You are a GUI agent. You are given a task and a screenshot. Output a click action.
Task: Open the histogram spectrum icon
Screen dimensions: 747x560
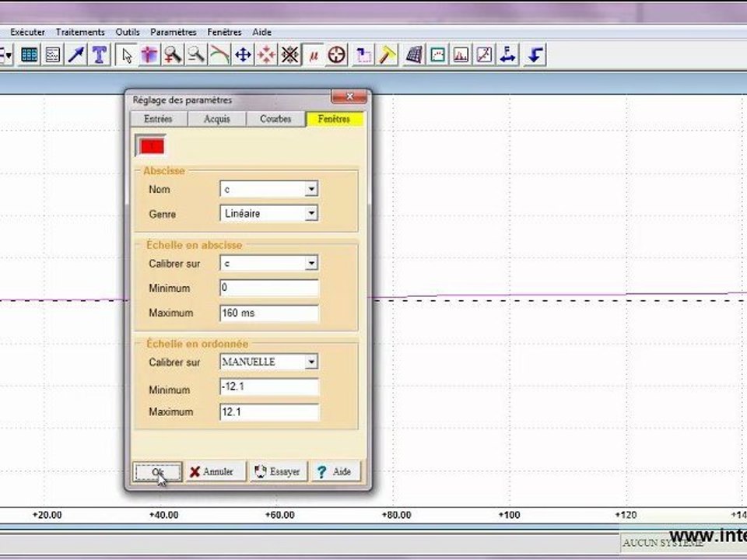[461, 54]
